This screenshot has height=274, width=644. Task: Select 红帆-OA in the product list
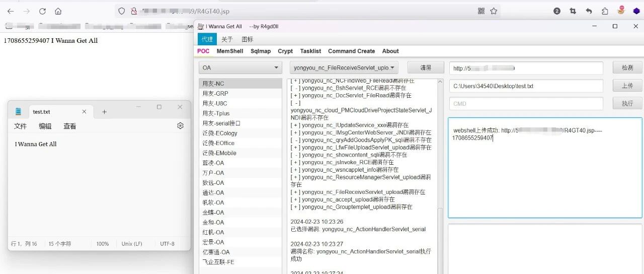click(240, 232)
